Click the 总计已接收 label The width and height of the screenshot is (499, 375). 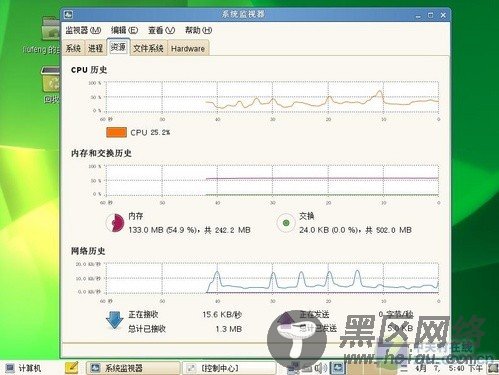point(147,329)
